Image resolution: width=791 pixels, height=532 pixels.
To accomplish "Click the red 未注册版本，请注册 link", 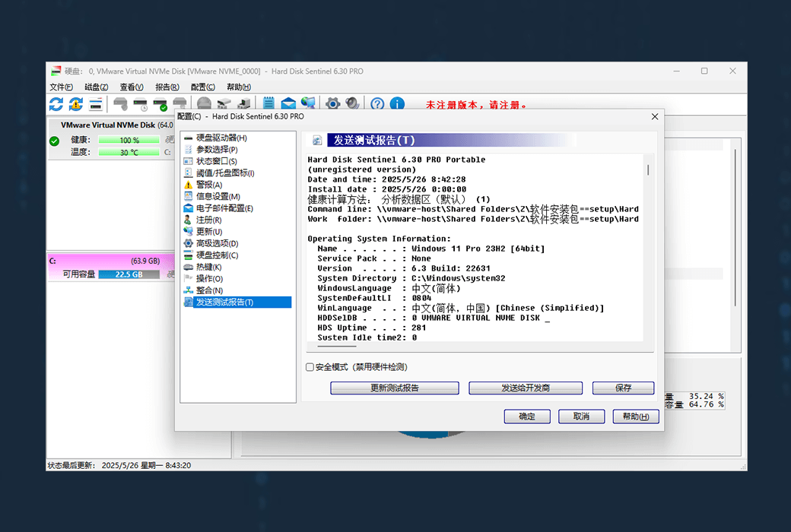I will [476, 105].
